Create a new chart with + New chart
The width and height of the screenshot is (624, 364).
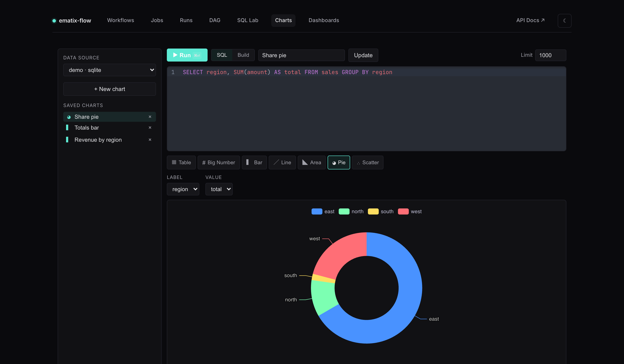[x=109, y=89]
